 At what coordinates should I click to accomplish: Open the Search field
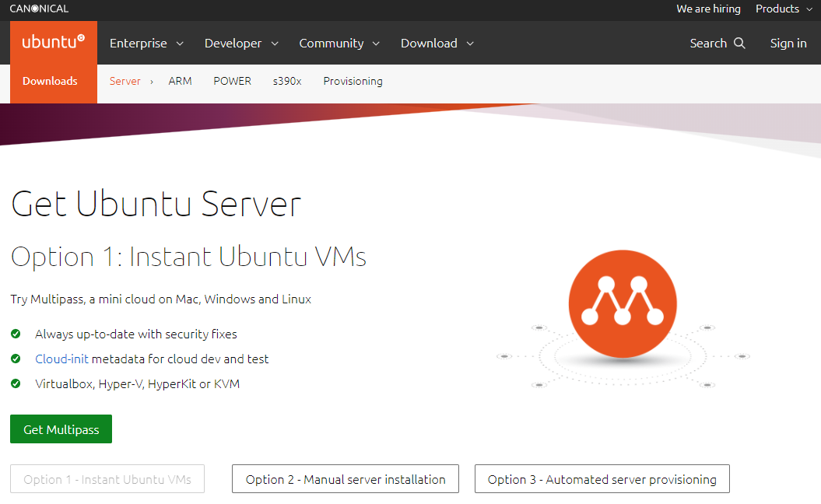pos(717,43)
